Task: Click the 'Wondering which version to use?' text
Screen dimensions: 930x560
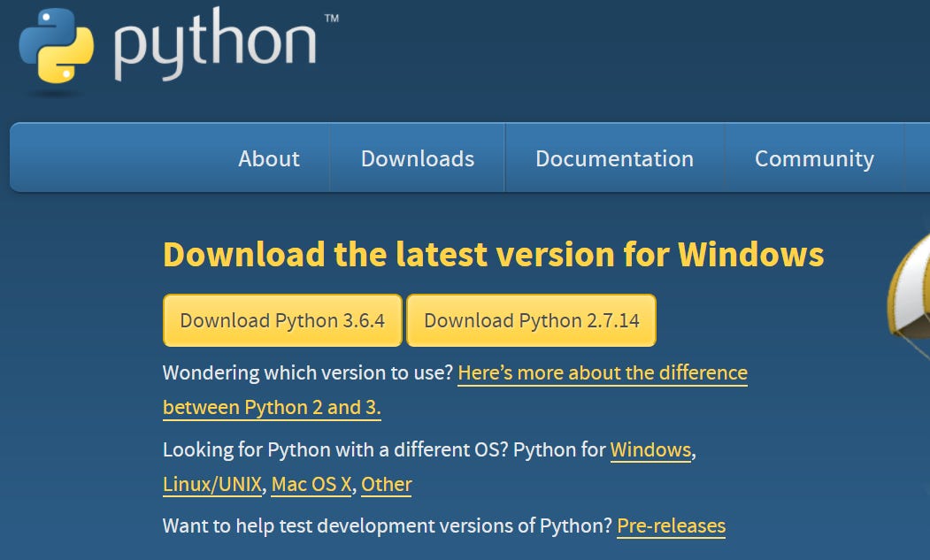Action: 307,372
